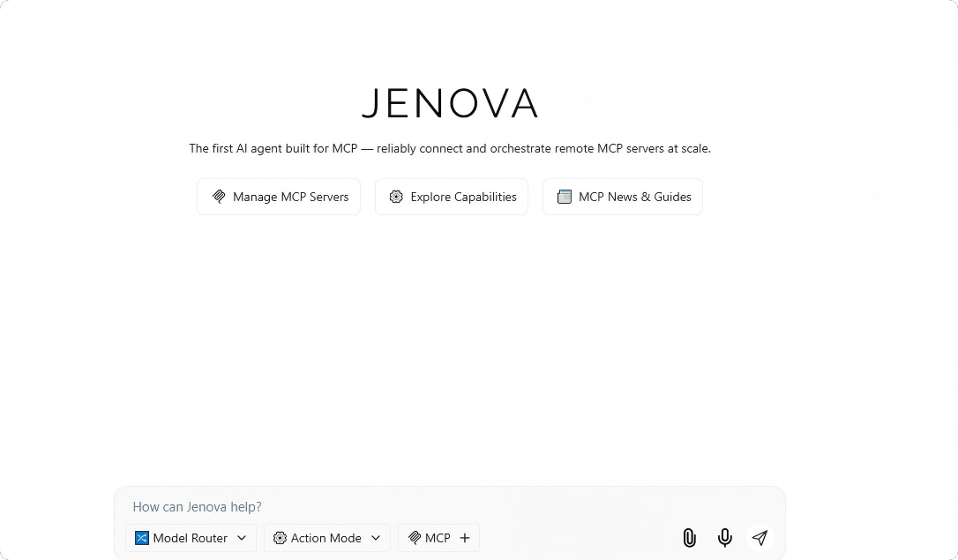This screenshot has width=958, height=560.
Task: Click the newspaper icon on MCP News & Guides
Action: click(x=565, y=197)
